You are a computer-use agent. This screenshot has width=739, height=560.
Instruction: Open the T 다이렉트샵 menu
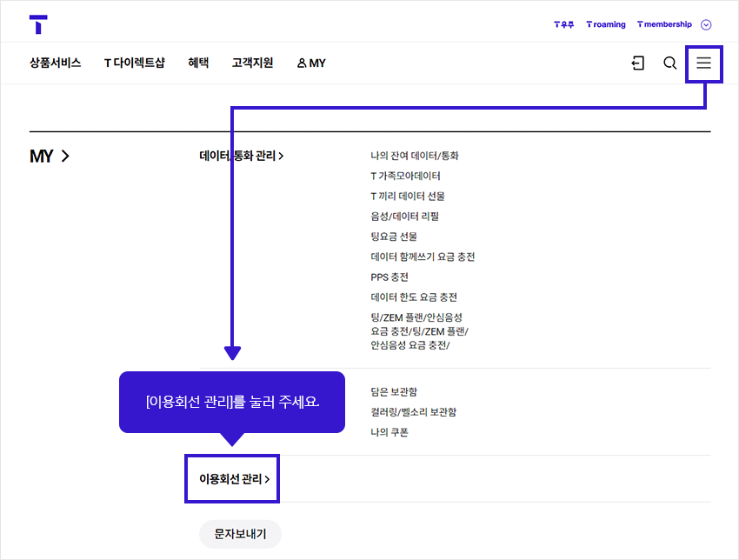[x=134, y=63]
